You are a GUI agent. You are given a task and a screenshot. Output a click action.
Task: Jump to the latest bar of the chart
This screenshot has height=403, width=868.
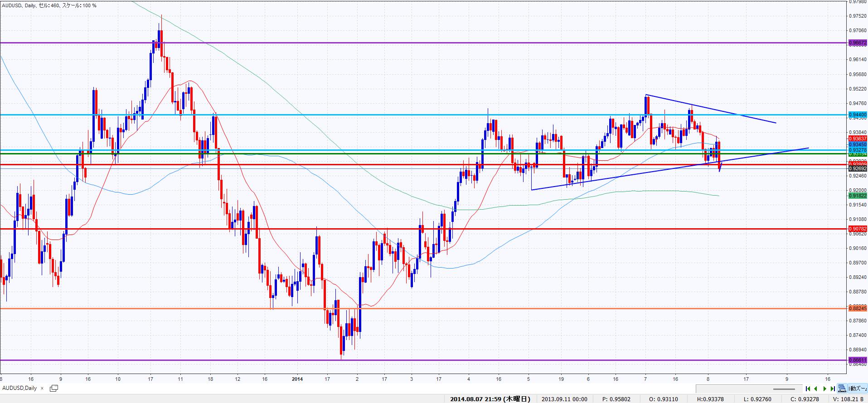click(832, 389)
